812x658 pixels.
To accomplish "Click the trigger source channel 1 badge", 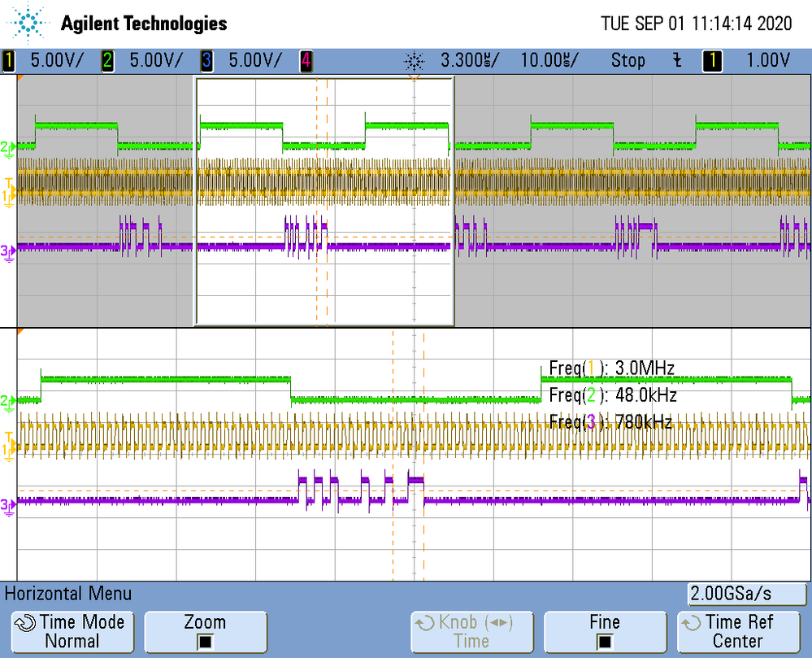I will tap(712, 61).
